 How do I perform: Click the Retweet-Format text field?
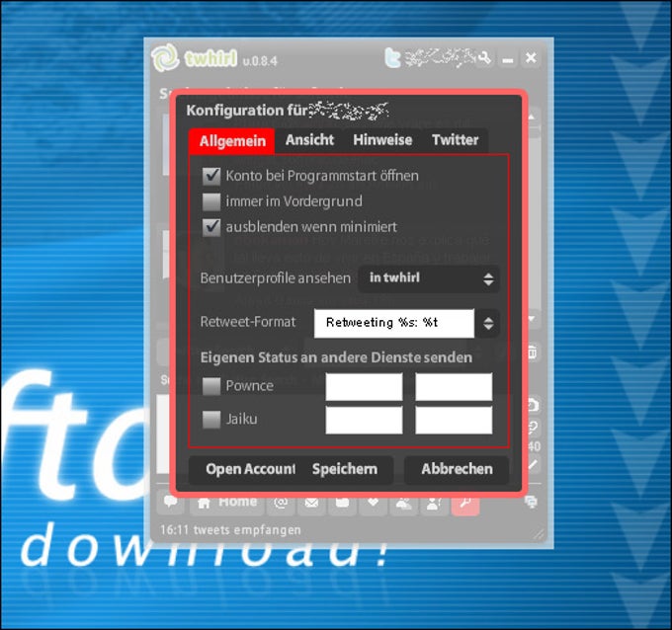point(394,323)
